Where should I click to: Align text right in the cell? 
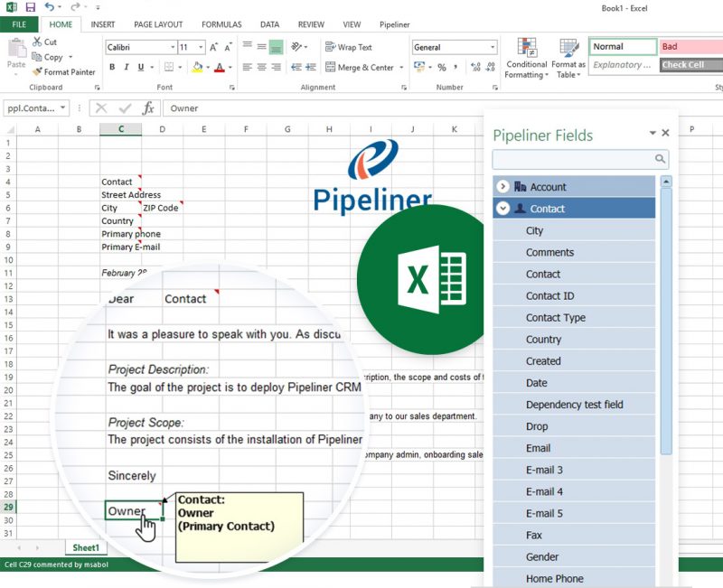click(276, 67)
